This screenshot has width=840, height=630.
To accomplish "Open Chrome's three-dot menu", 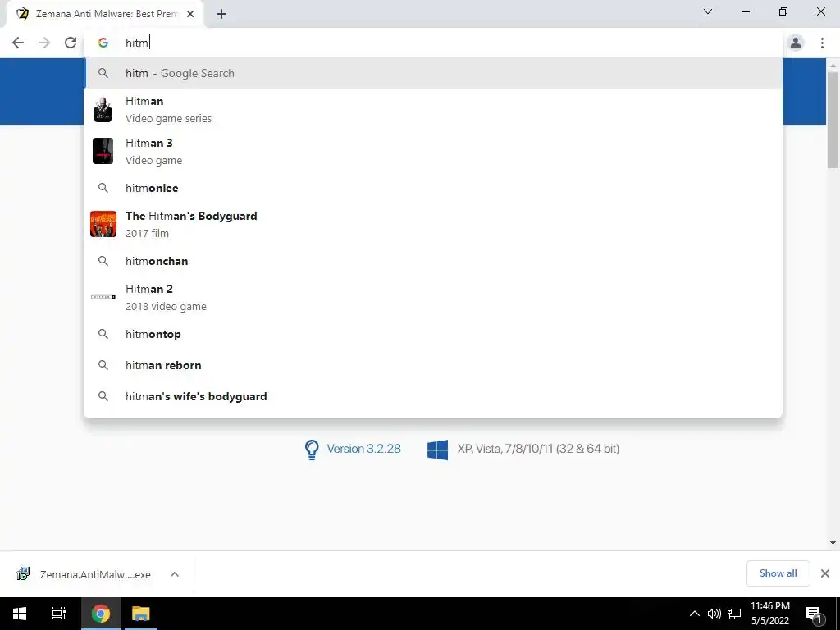I will click(822, 43).
